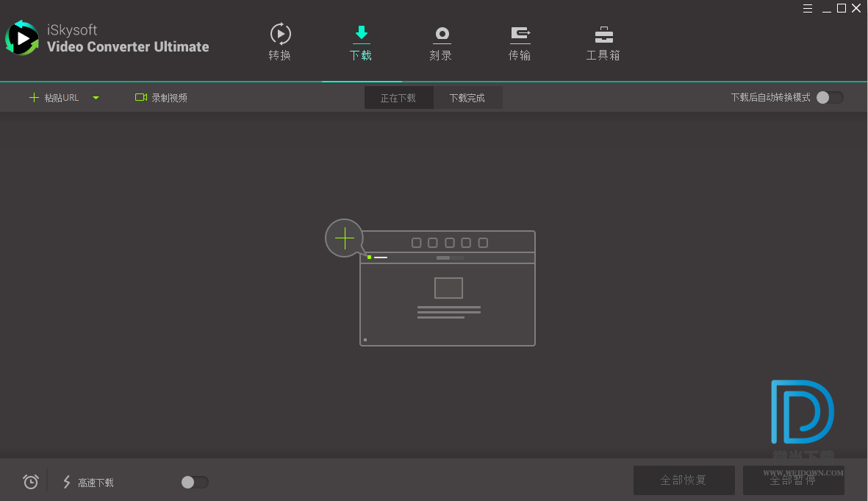
Task: Expand the Paste URL dropdown arrow
Action: (96, 98)
